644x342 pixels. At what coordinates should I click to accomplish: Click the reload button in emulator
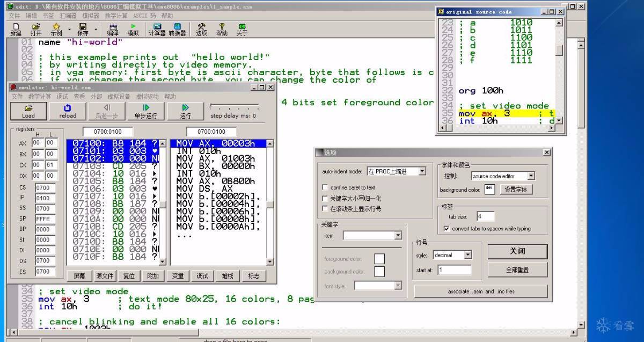(68, 111)
